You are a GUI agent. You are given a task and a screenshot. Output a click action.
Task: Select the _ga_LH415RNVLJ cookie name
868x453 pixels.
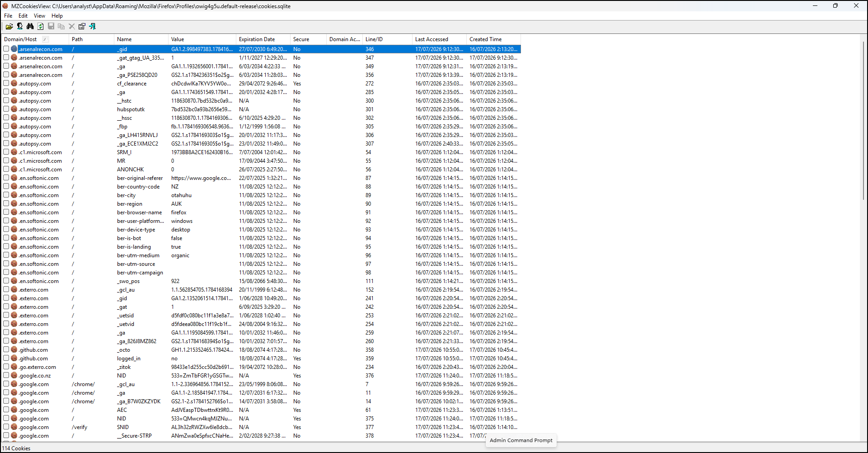pos(138,135)
